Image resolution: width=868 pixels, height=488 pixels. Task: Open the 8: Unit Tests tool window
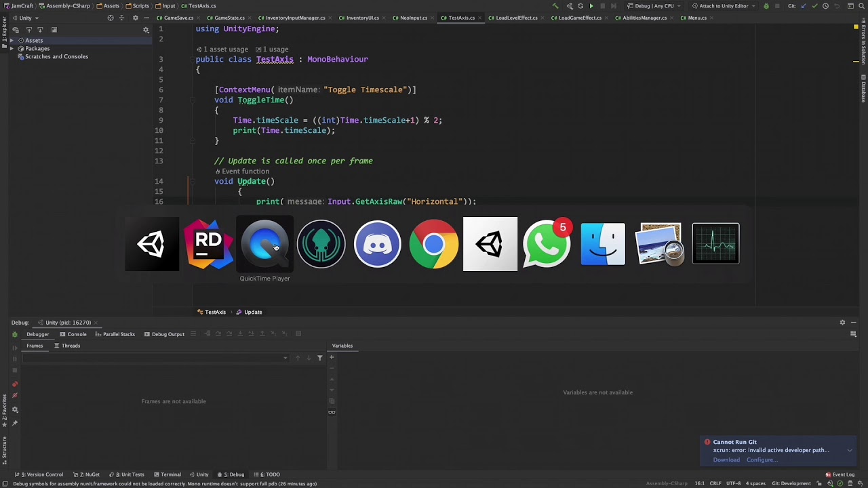click(127, 474)
